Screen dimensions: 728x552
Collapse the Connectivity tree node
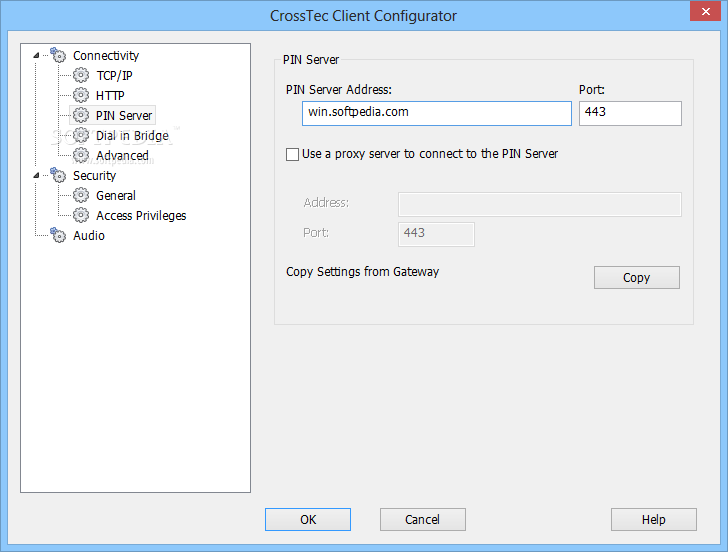36,55
